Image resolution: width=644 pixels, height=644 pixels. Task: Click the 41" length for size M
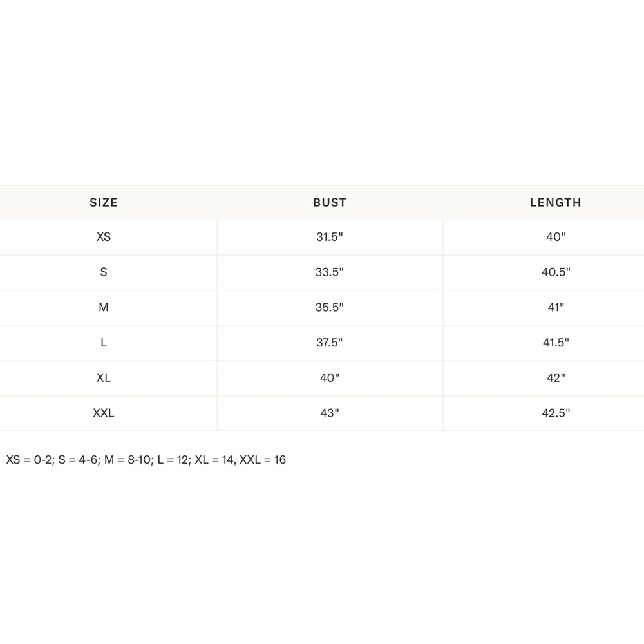556,308
